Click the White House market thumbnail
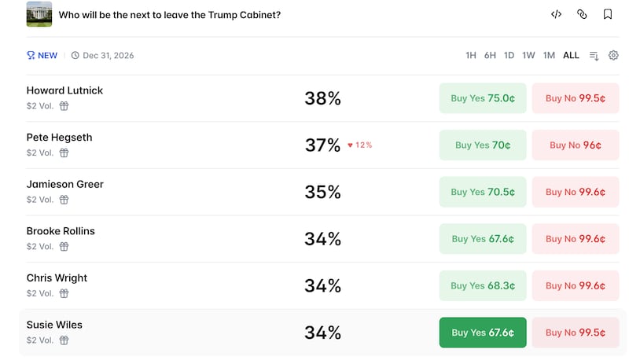Image resolution: width=629 pixels, height=364 pixels. coord(39,14)
